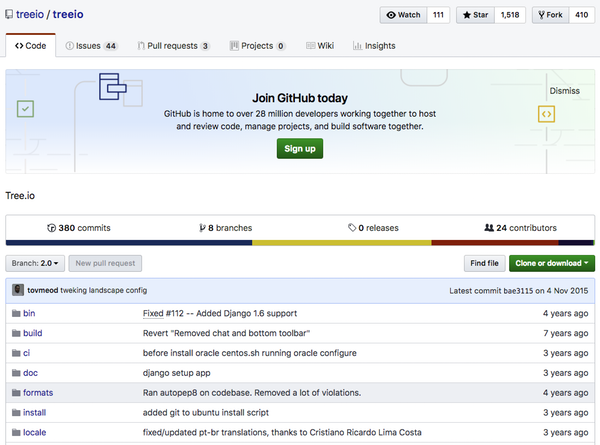Open the latest commit hash bae3115
This screenshot has width=600, height=445.
point(518,291)
